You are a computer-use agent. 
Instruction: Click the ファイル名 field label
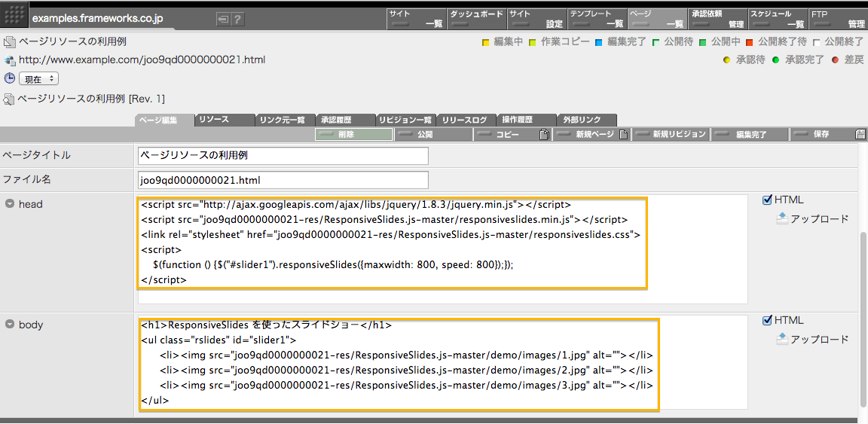point(28,180)
